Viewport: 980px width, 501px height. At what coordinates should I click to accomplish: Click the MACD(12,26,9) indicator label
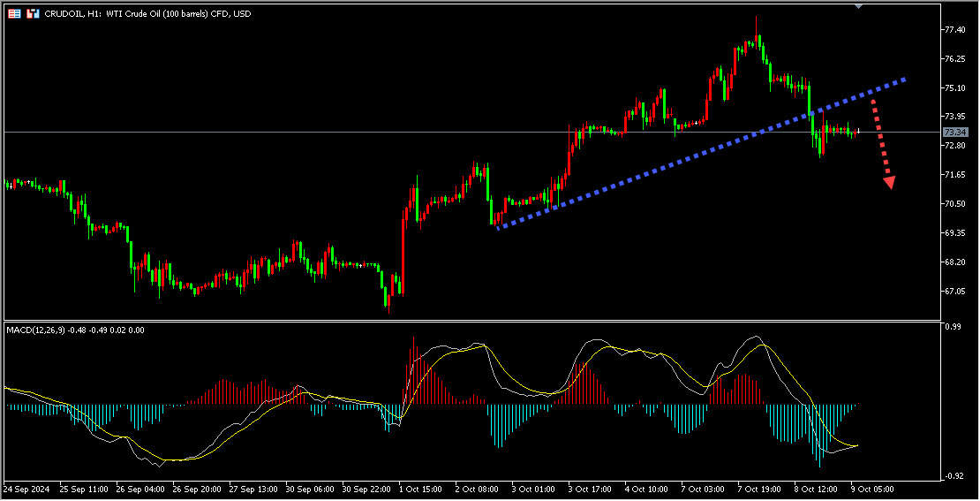[35, 330]
